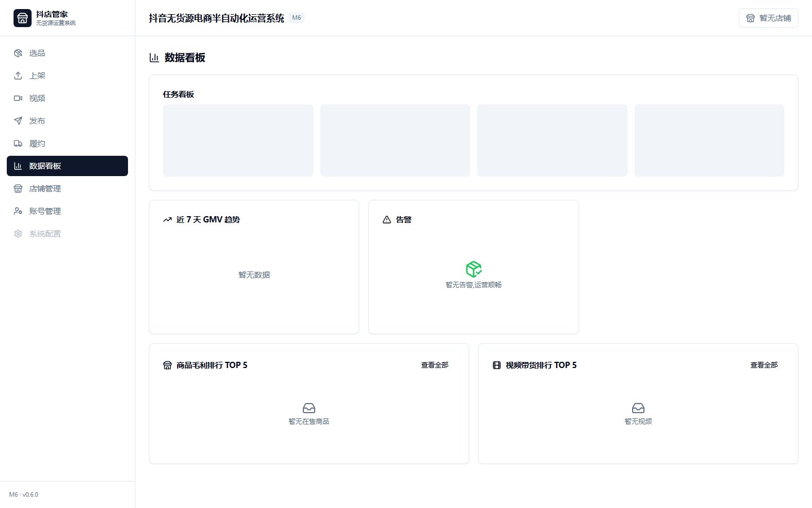Click 查看全部 in 商品毛利排行 card
Image resolution: width=812 pixels, height=508 pixels.
tap(435, 365)
